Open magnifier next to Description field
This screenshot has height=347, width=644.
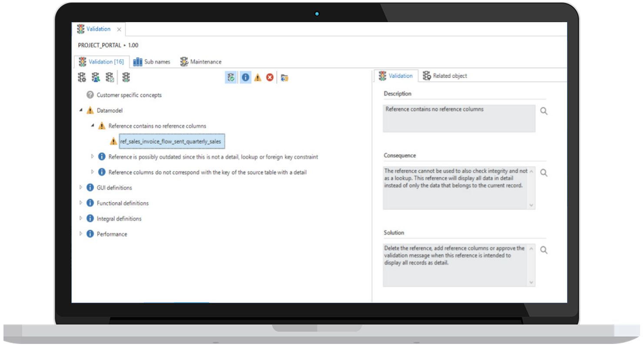(x=543, y=111)
